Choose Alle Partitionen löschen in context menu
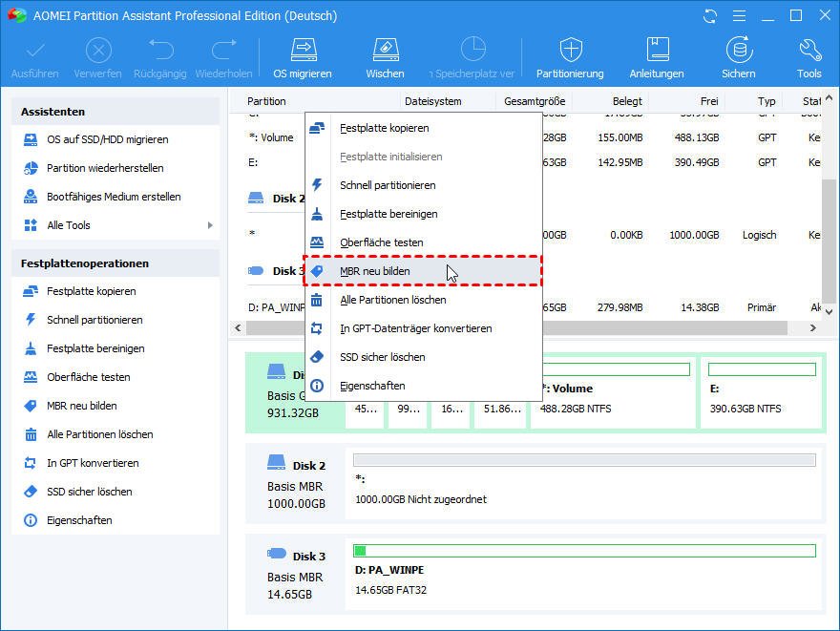The width and height of the screenshot is (840, 631). point(423,300)
